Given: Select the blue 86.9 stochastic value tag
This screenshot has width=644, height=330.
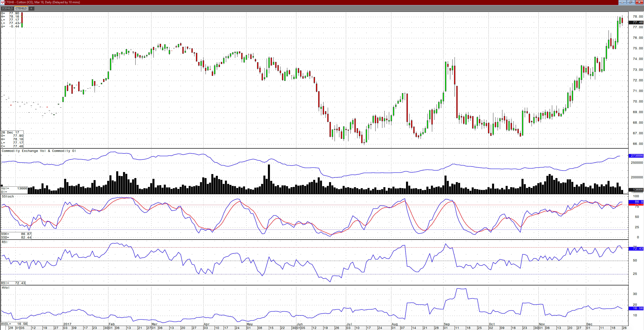Looking at the screenshot, I should tap(636, 202).
